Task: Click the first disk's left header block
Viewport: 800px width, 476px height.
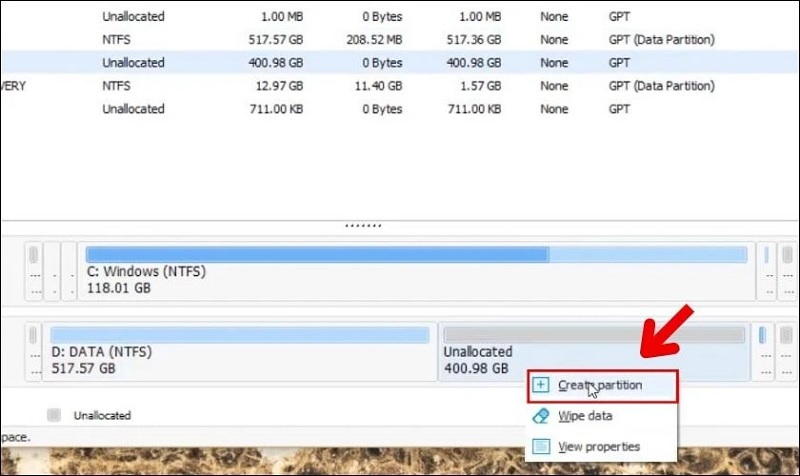Action: [33, 271]
